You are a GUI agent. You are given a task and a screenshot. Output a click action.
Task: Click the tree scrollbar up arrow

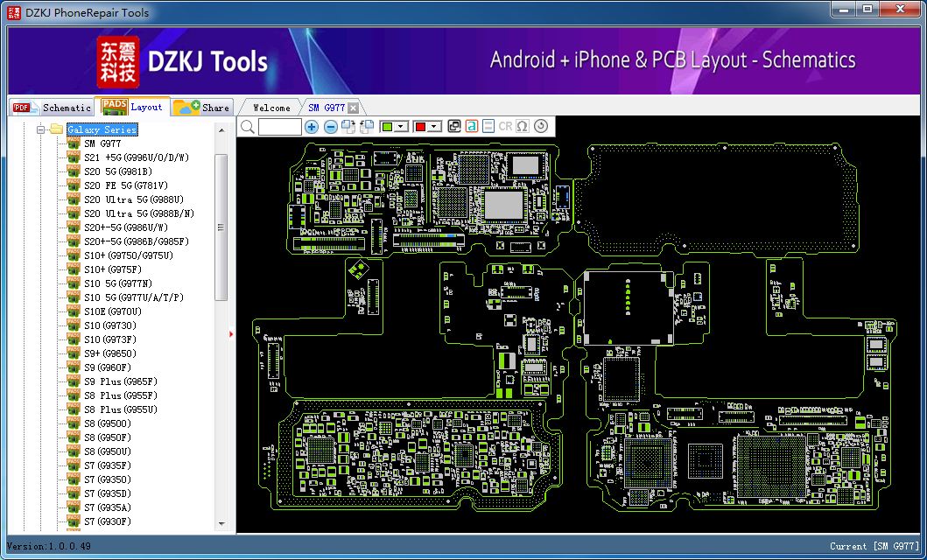221,130
